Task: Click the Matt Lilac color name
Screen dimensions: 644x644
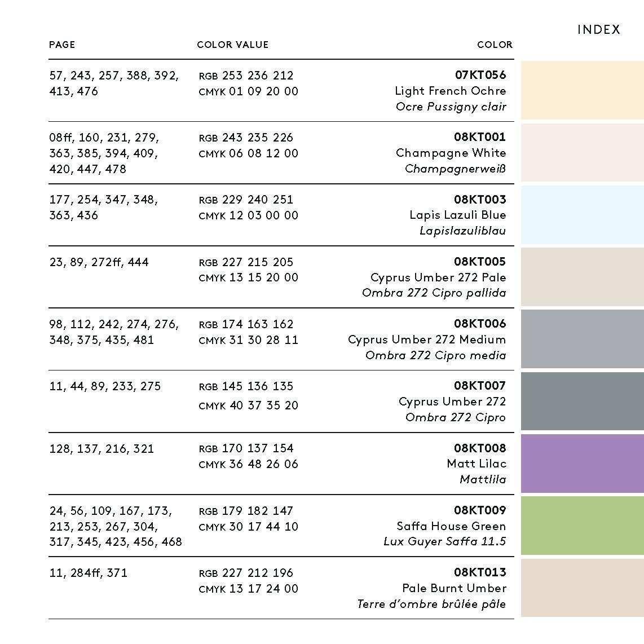Action: (x=477, y=464)
